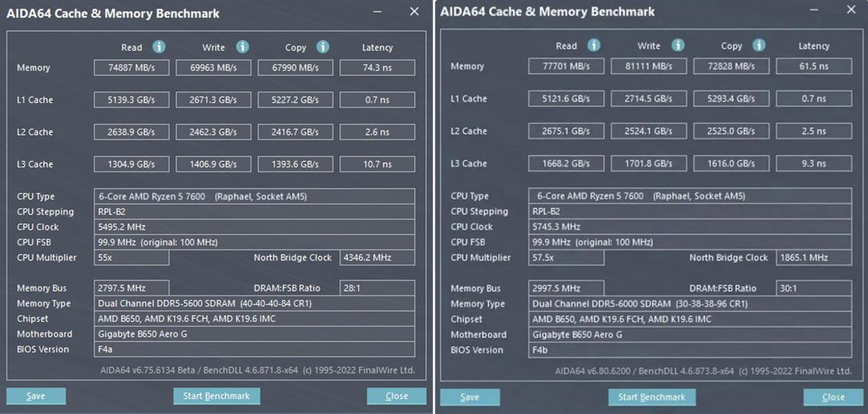Open the Copy info icon in right window
Viewport: 868px width, 414px height.
coord(758,45)
